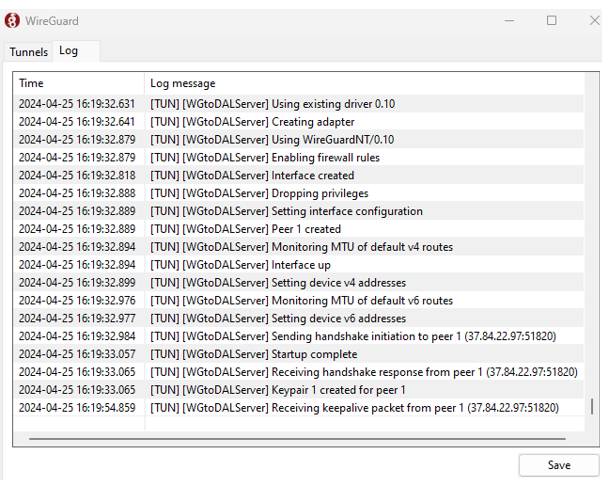Select the 'Peer 1 created' log entry
The height and width of the screenshot is (480, 602).
click(298, 229)
